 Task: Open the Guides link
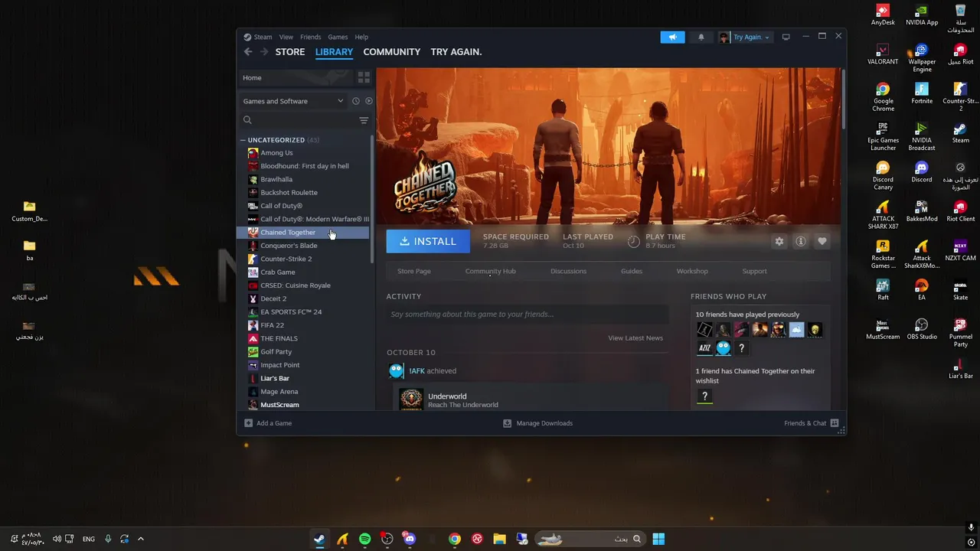[x=632, y=271]
